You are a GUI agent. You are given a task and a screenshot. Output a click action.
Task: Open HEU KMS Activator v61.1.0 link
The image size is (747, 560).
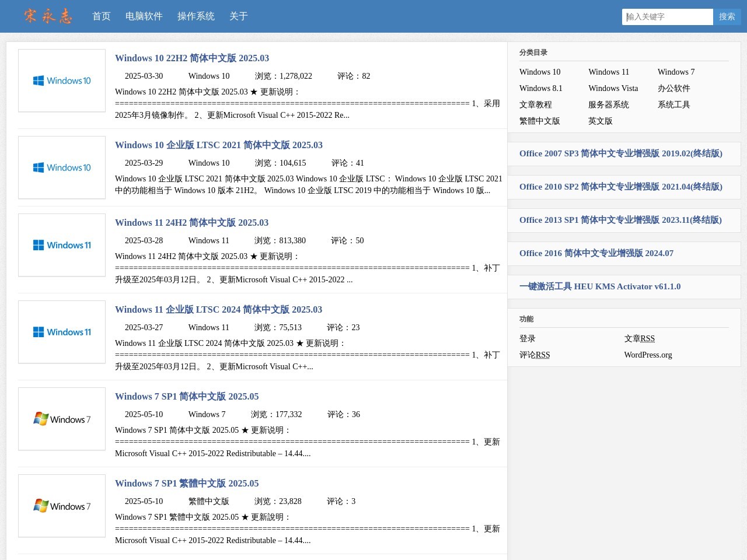point(600,287)
